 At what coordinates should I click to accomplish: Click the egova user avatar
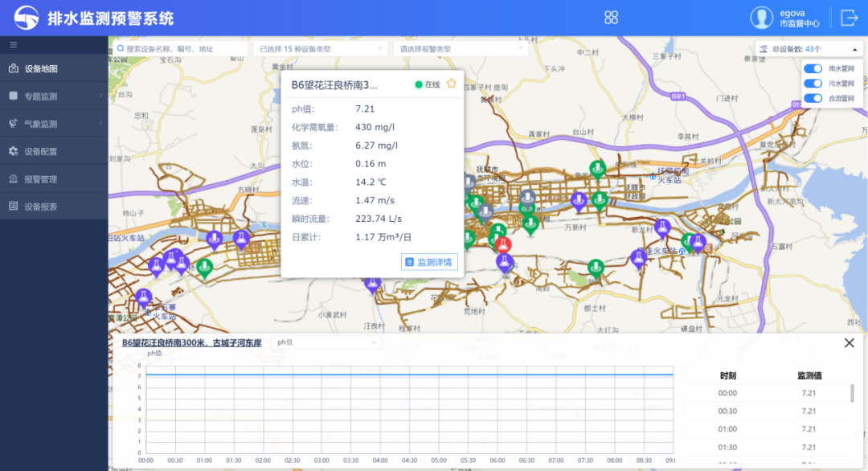(761, 18)
